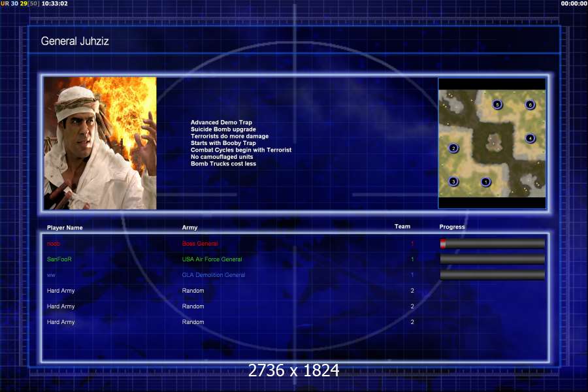Click start position 6 on the map
This screenshot has width=588, height=392.
pos(531,105)
